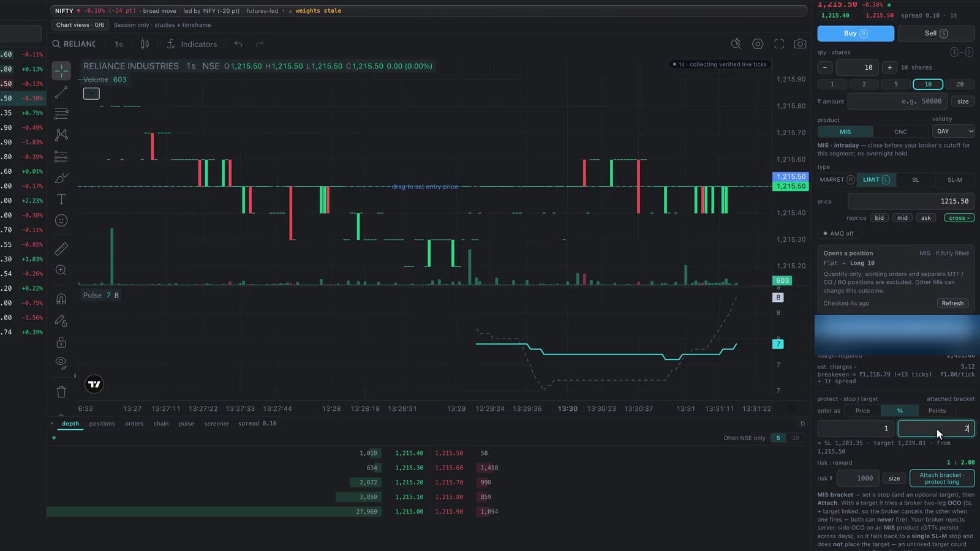
Task: Select the quantity preset 1
Action: [x=832, y=84]
